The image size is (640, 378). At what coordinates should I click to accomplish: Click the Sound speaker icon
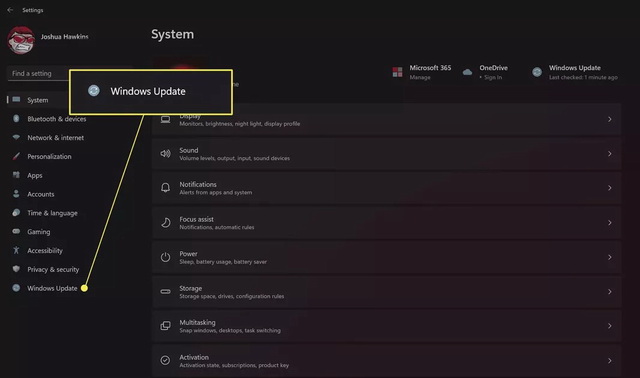165,153
